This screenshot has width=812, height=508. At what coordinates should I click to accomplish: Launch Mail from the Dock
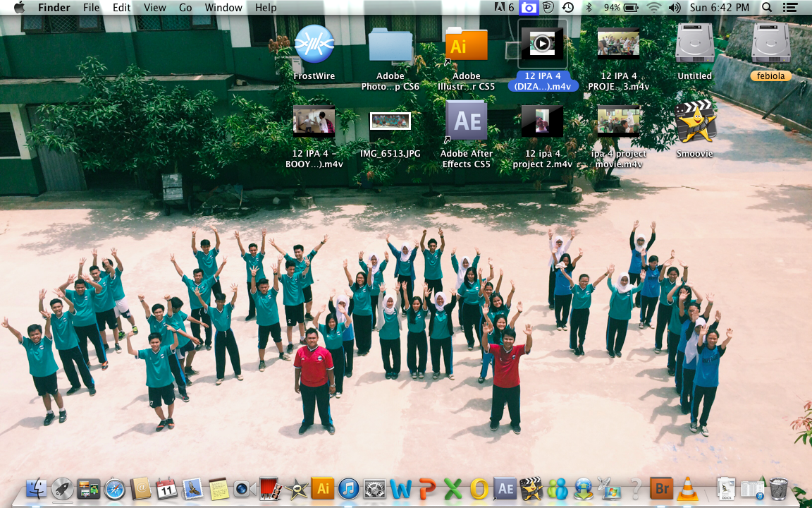[192, 489]
